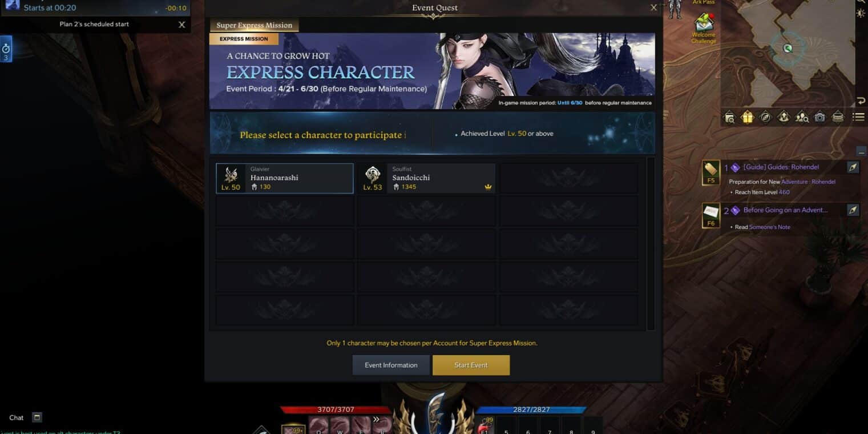868x434 pixels.
Task: Open the camera screenshot icon under minimap
Action: 819,117
